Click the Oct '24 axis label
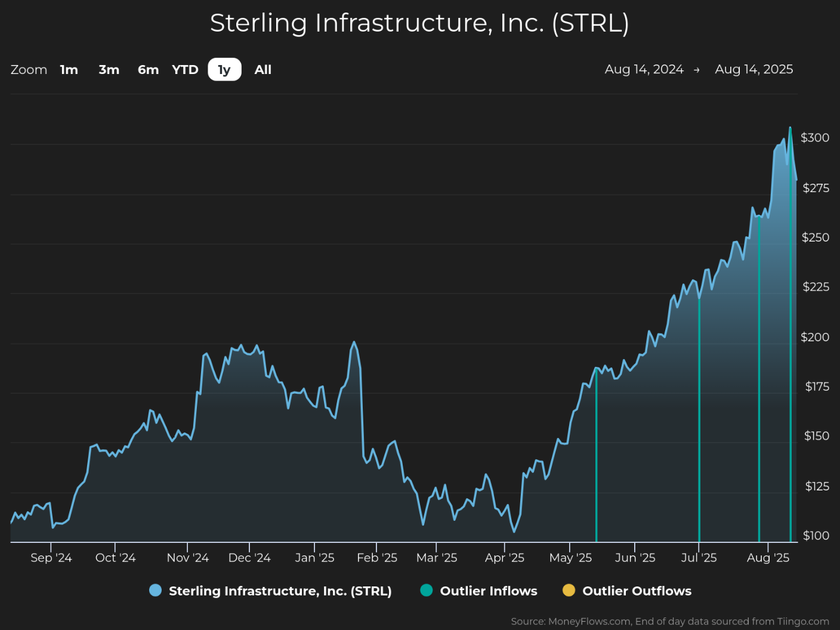This screenshot has width=840, height=630. pos(116,558)
